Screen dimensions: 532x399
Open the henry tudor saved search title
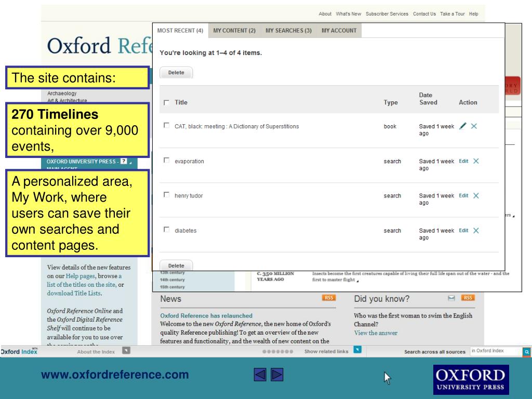coord(189,196)
